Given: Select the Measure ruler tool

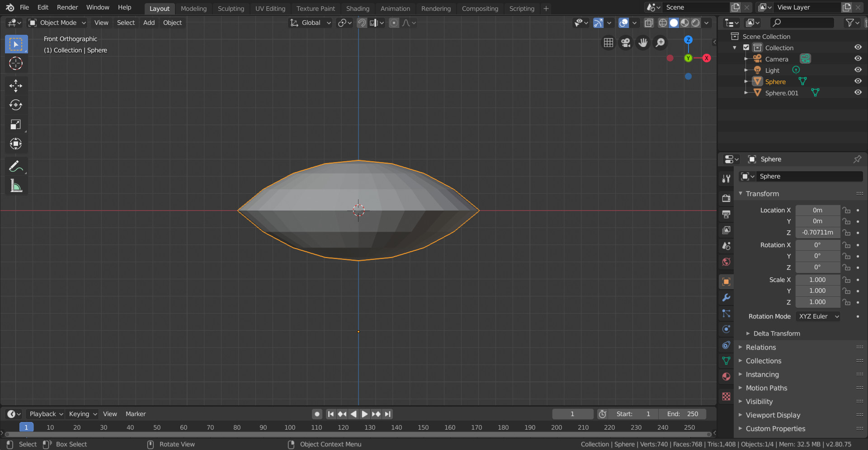Looking at the screenshot, I should (x=16, y=186).
